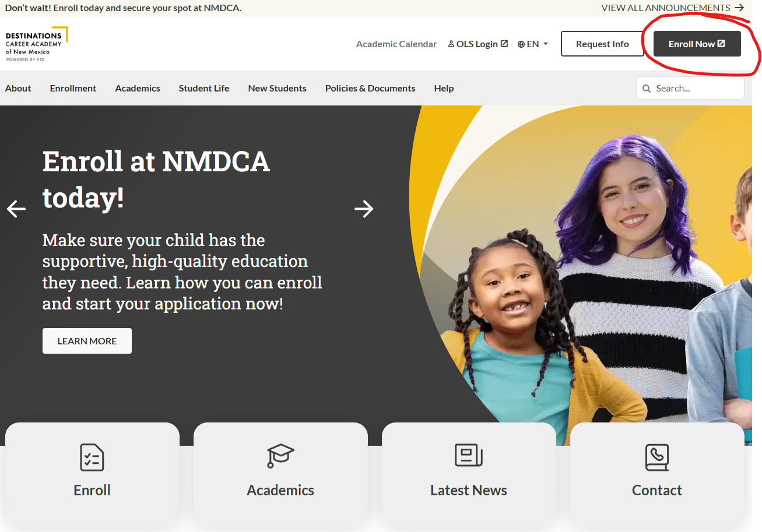The image size is (762, 532).
Task: Open the New Students menu
Action: (x=278, y=89)
